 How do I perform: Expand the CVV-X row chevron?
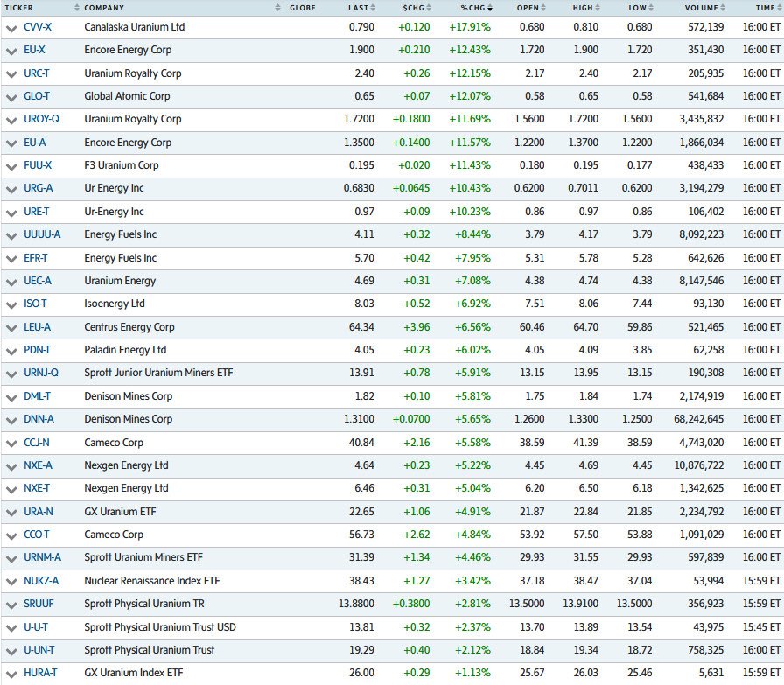pos(11,29)
